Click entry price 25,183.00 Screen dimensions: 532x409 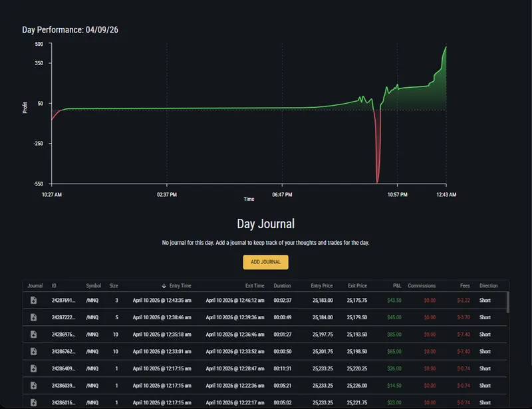coord(323,301)
